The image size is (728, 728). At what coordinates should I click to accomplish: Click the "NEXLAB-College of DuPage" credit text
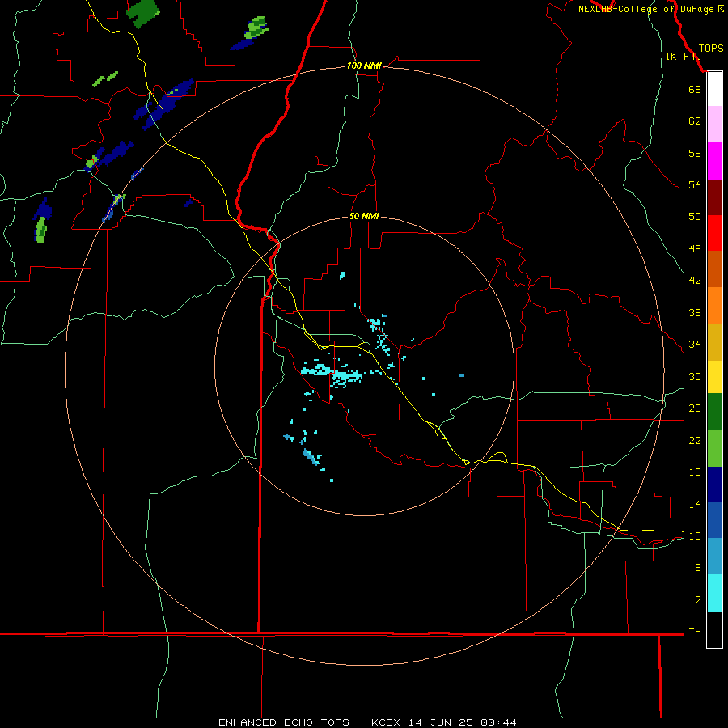tap(645, 9)
